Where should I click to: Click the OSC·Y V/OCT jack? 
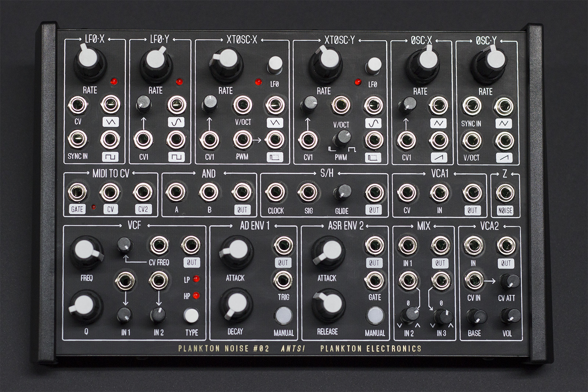click(x=472, y=141)
